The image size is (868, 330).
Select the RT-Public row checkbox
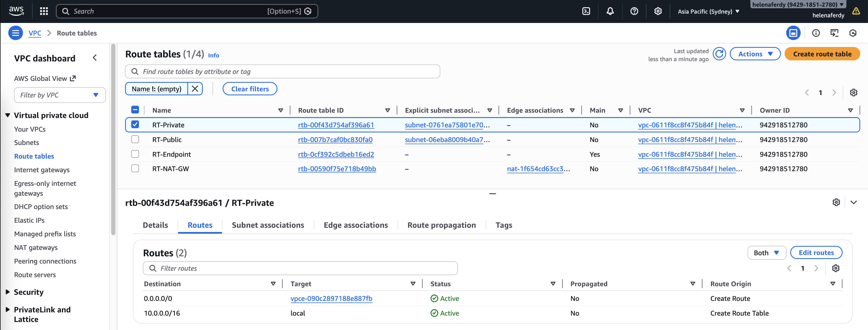click(x=135, y=139)
